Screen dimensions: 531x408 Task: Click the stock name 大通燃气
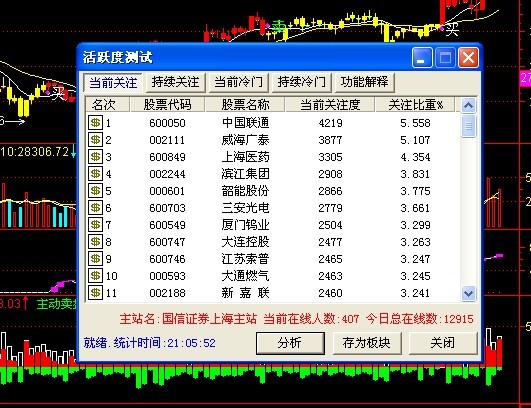pos(246,276)
